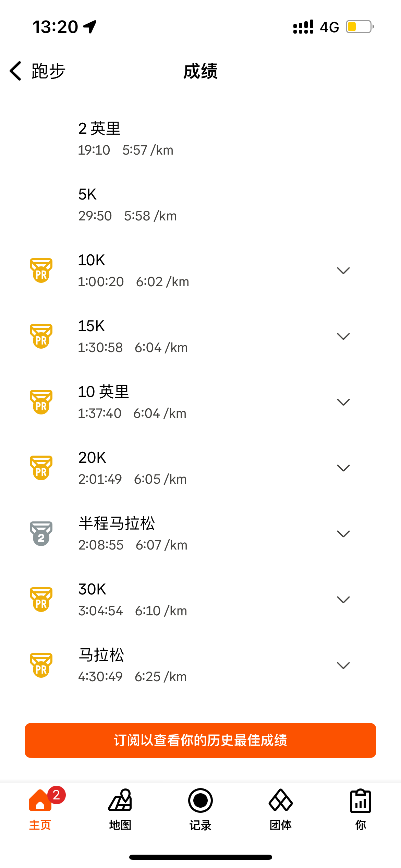Expand the 半程马拉松 result details
Image resolution: width=401 pixels, height=868 pixels.
pyautogui.click(x=343, y=534)
